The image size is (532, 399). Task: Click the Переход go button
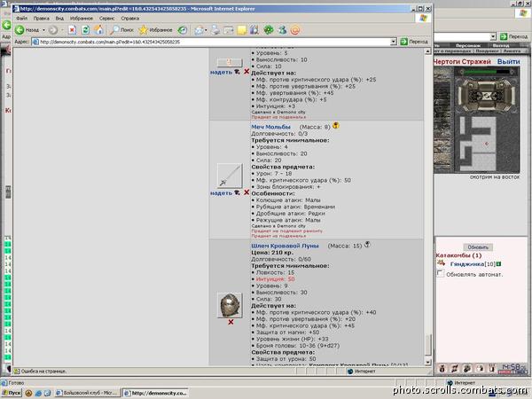[x=414, y=42]
